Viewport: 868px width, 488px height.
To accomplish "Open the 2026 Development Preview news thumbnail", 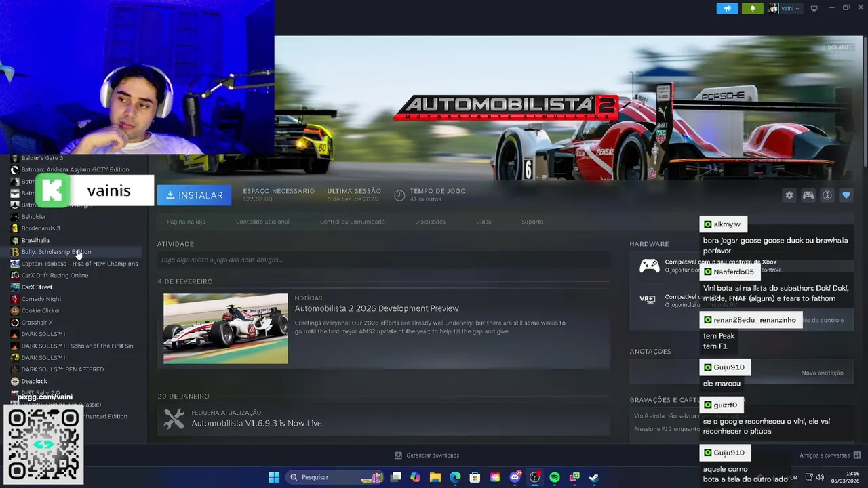I will click(225, 329).
